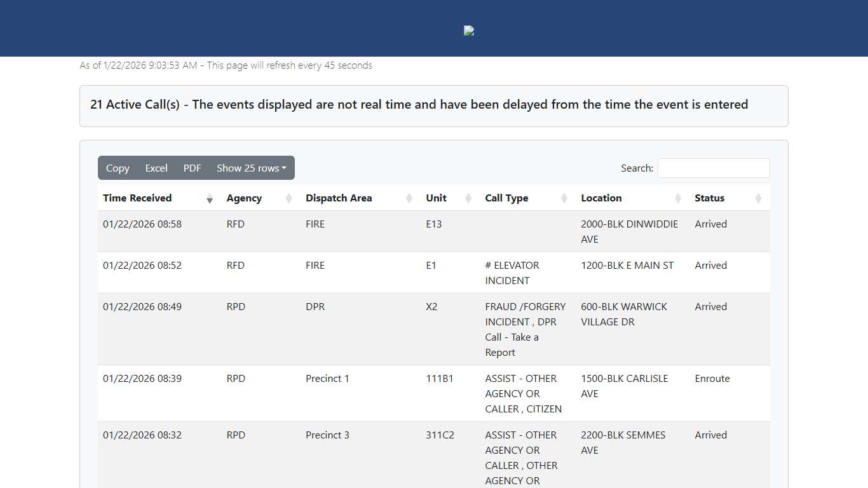Click the Agency column sort arrows

coord(289,198)
